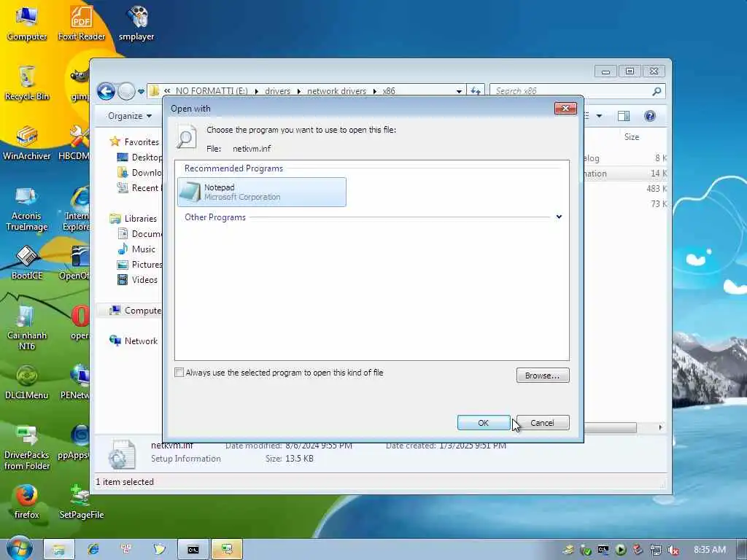Close the Open with dialog
Viewport: 747px width, 560px height.
click(565, 108)
